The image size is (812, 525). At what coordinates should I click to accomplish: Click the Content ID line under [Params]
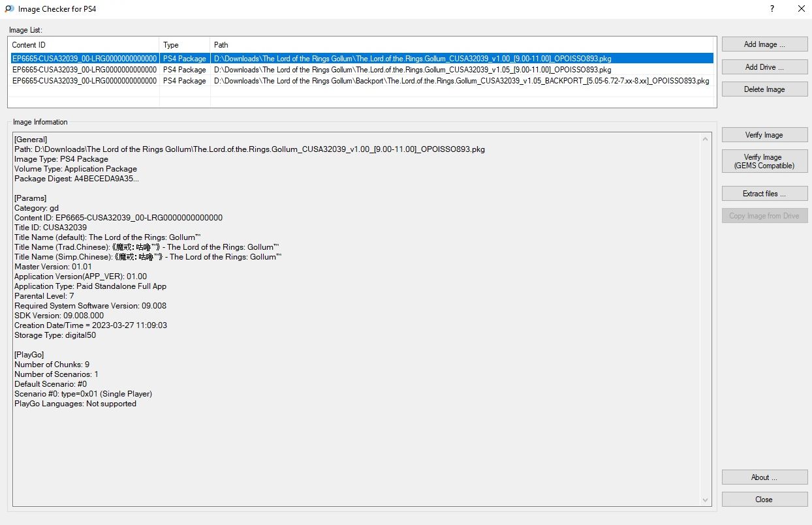119,218
